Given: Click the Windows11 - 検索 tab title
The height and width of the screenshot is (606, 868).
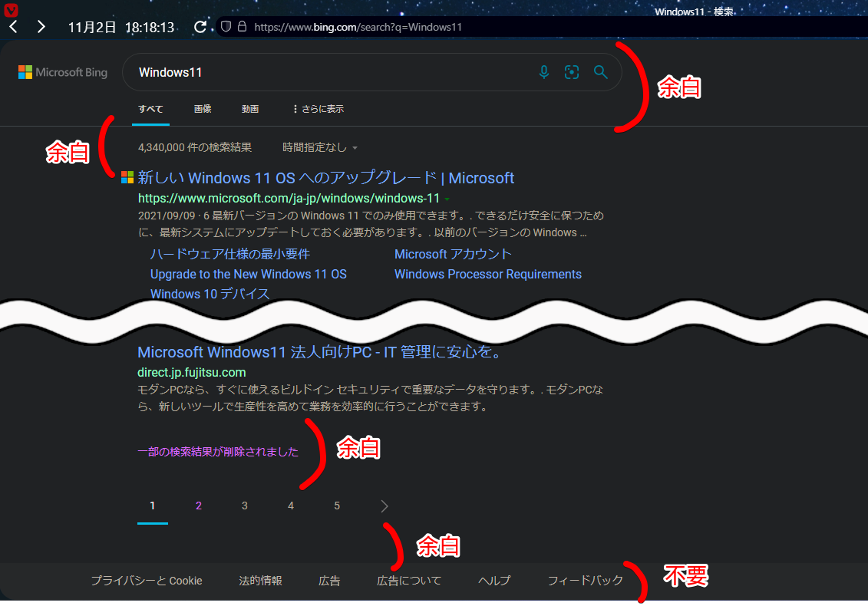Looking at the screenshot, I should pyautogui.click(x=694, y=12).
